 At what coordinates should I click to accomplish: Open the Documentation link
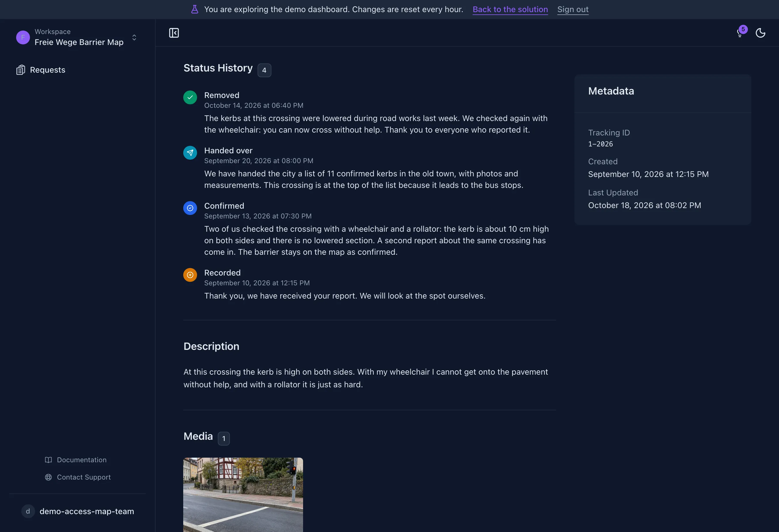click(82, 460)
